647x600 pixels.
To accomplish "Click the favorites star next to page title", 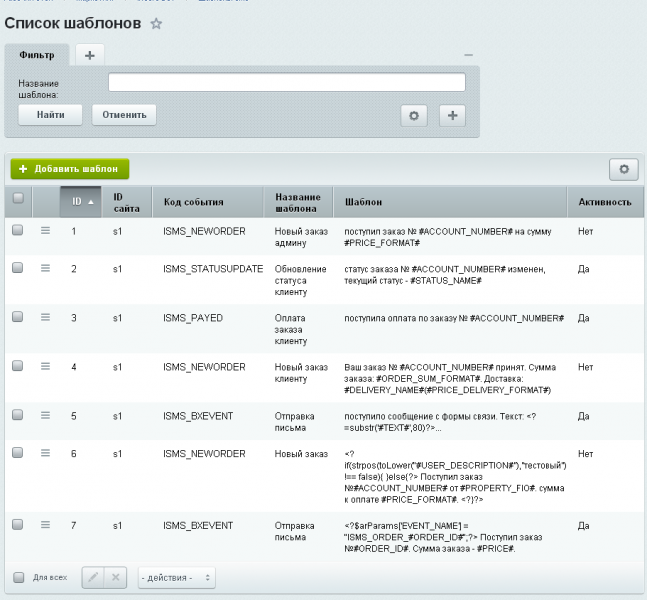I will coord(156,24).
